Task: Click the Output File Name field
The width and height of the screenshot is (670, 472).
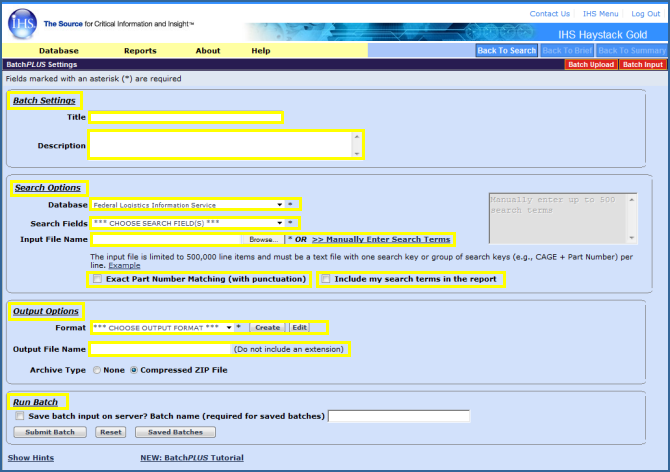Action: pos(161,349)
